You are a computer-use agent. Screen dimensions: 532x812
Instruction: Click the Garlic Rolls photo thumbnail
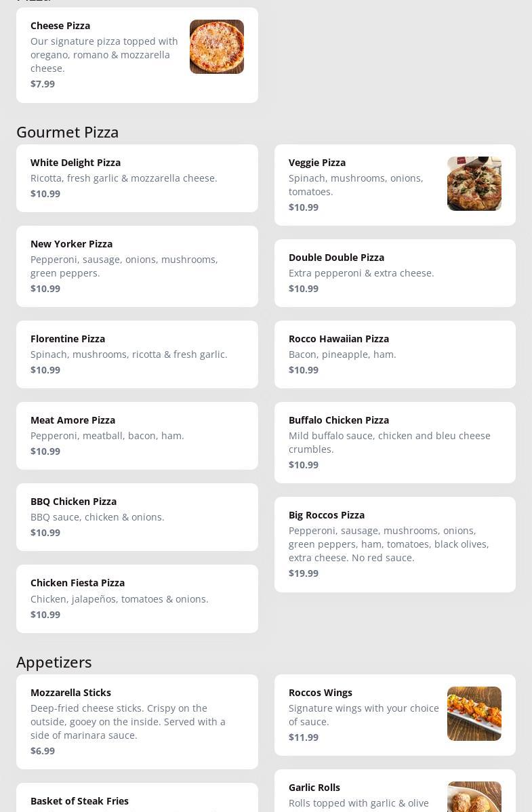coord(474,797)
